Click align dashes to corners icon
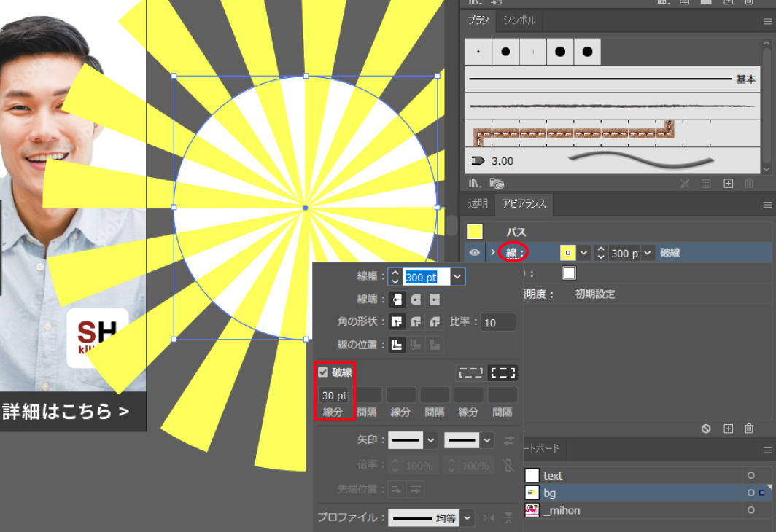The image size is (776, 532). 503,373
